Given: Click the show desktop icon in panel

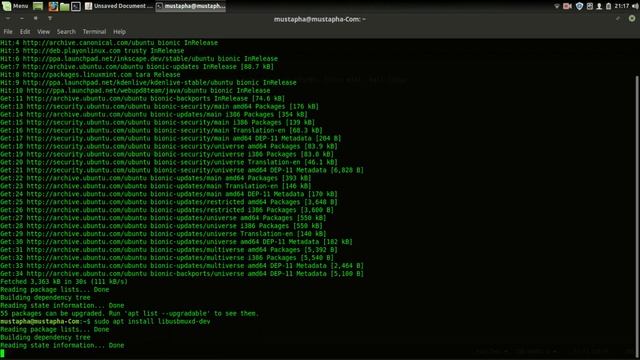Looking at the screenshot, I should pos(38,6).
